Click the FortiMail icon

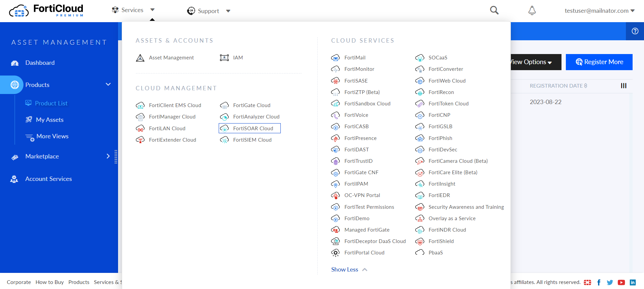pos(335,58)
